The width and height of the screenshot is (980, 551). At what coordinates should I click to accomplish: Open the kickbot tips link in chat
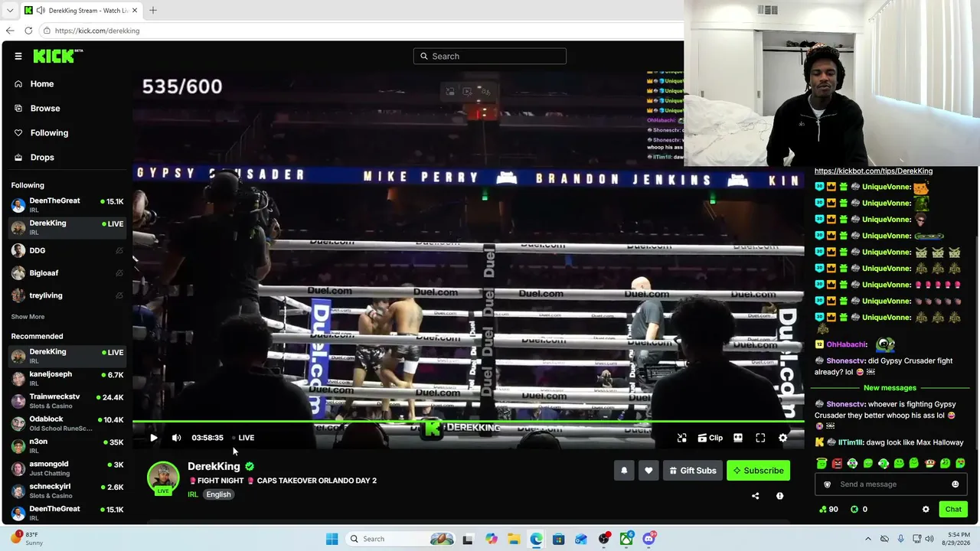pyautogui.click(x=874, y=171)
